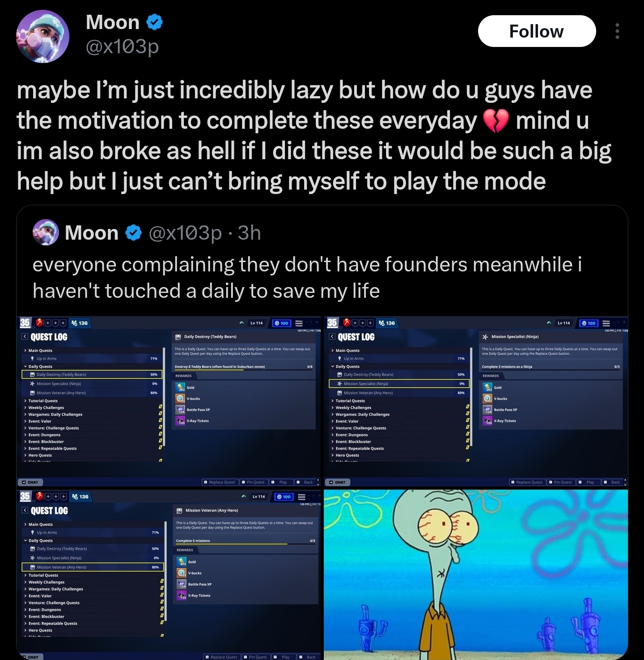Open Moon's large profile avatar
644x660 pixels.
(x=43, y=36)
